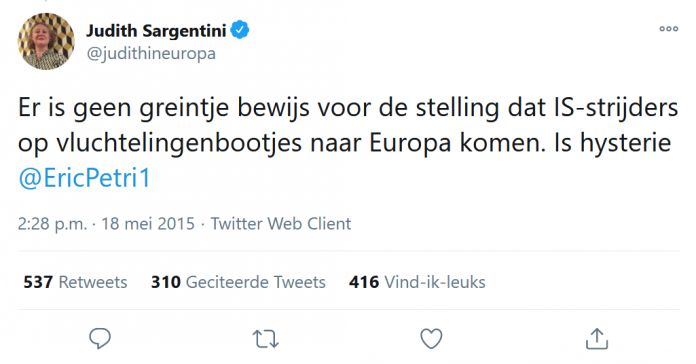Open the @EricPetri1 mention link

[84, 178]
